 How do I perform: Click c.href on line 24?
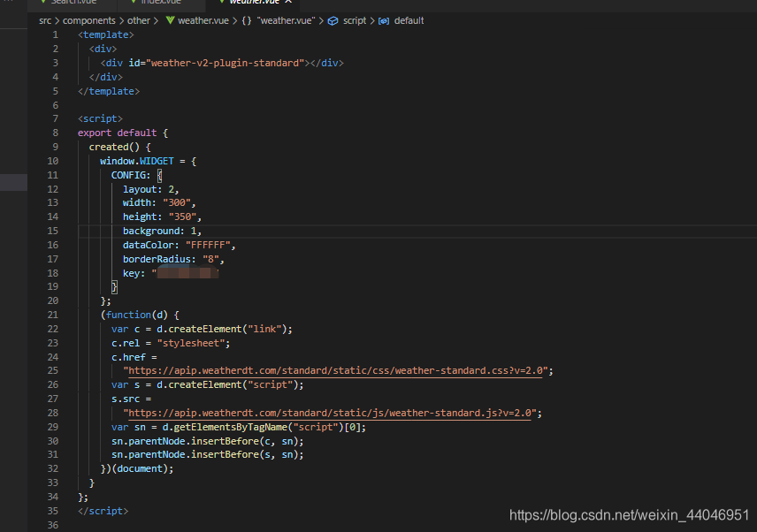tap(128, 357)
